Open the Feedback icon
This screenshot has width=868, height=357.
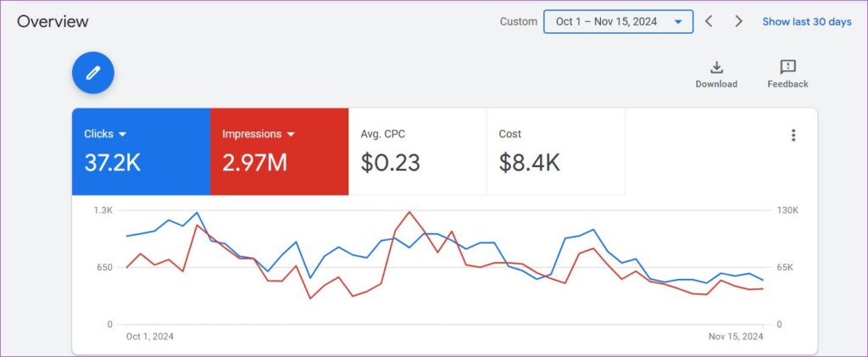[x=787, y=68]
